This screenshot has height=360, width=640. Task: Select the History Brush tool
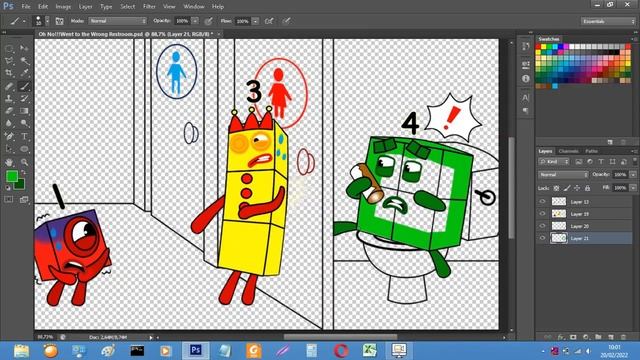pyautogui.click(x=24, y=98)
